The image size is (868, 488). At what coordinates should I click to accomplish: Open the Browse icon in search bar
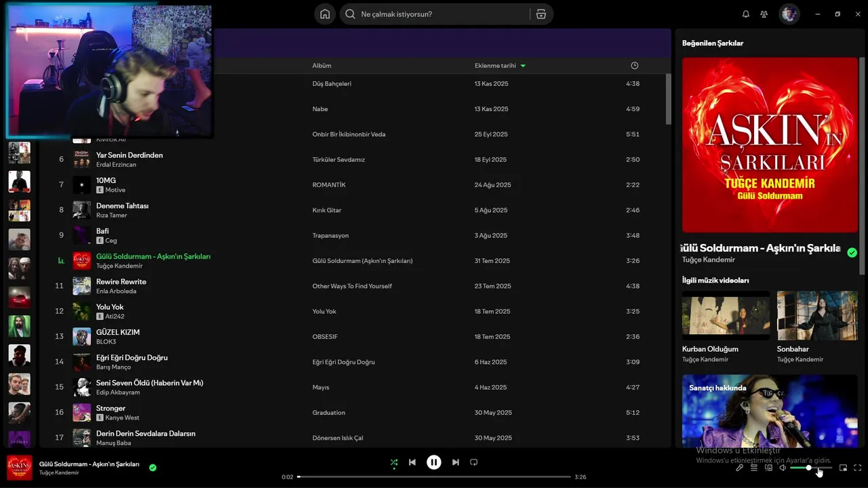pyautogui.click(x=540, y=14)
